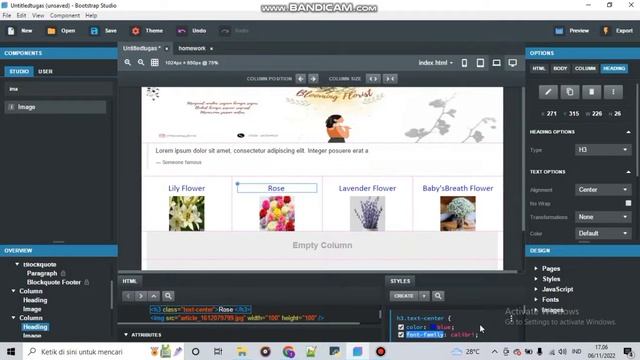Select the Column options tab
The width and height of the screenshot is (640, 360).
[x=585, y=69]
